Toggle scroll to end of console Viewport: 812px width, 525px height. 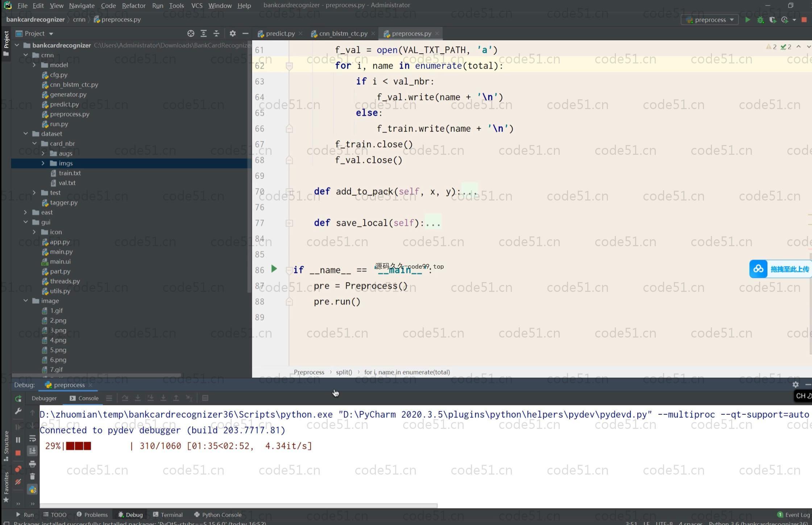pyautogui.click(x=32, y=451)
